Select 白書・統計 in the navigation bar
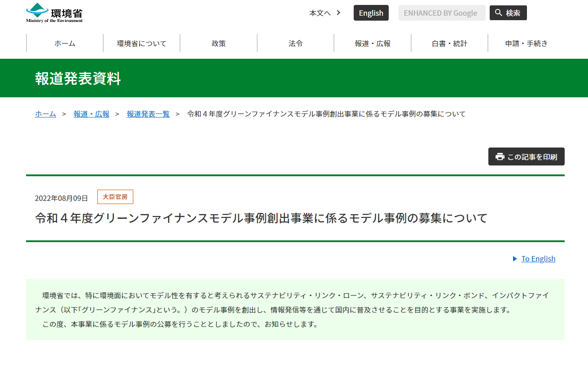The image size is (588, 365). 449,43
